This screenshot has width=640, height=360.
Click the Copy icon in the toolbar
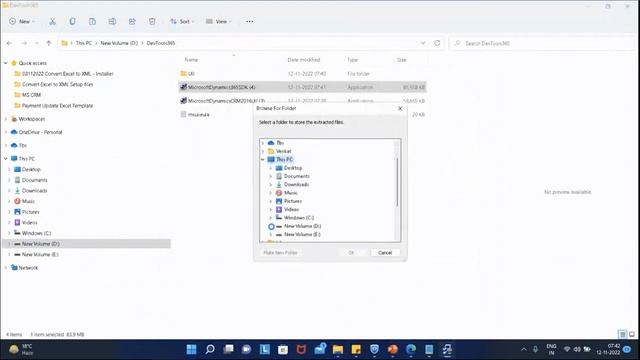pyautogui.click(x=72, y=21)
